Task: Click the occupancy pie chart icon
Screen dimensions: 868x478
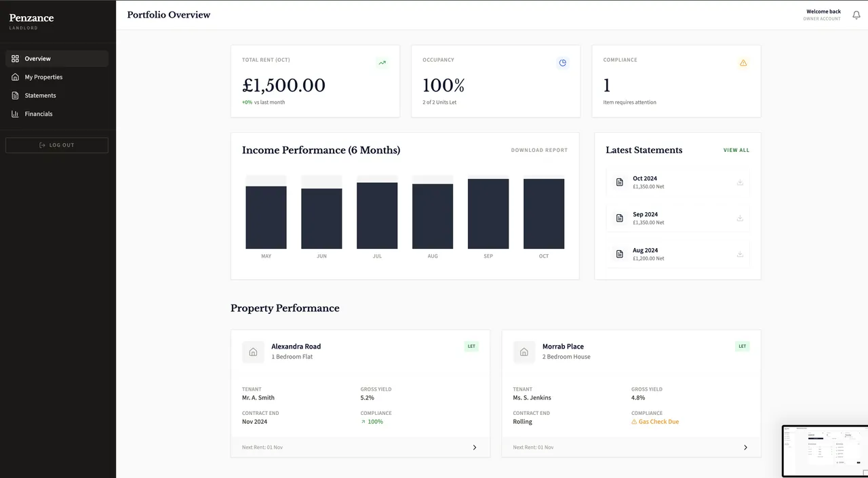Action: pyautogui.click(x=562, y=63)
